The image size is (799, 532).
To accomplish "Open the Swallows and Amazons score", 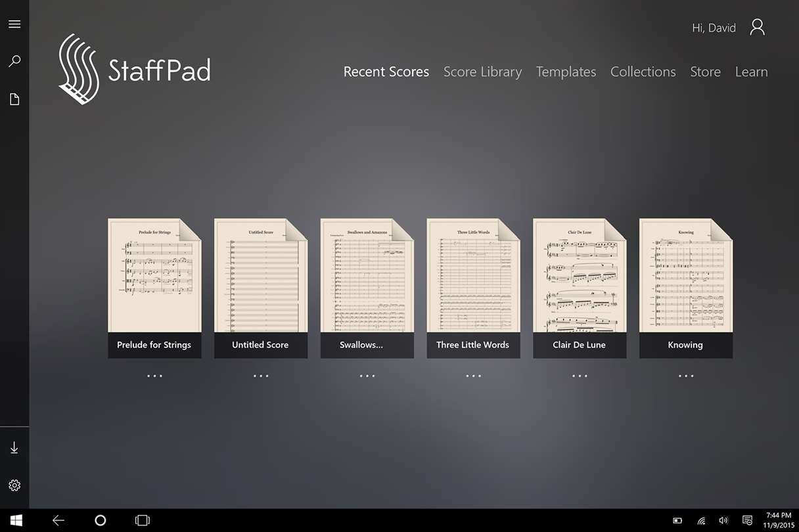I will [367, 288].
